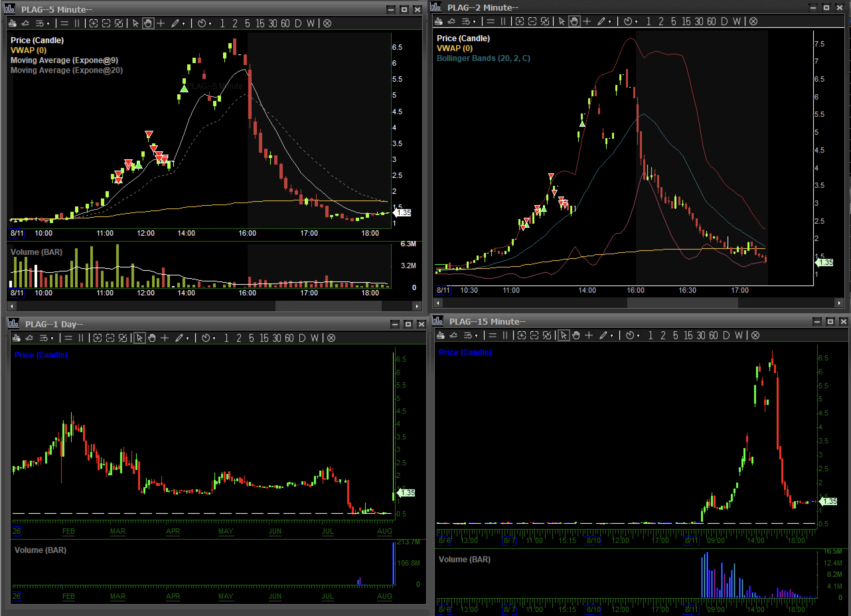
Task: Click the horizontal scrollbar thumb under the 5 Minute chart
Action: tap(328, 306)
